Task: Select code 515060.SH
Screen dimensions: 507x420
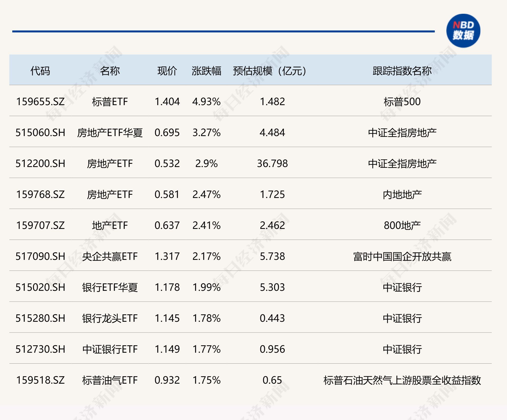Action: point(40,133)
